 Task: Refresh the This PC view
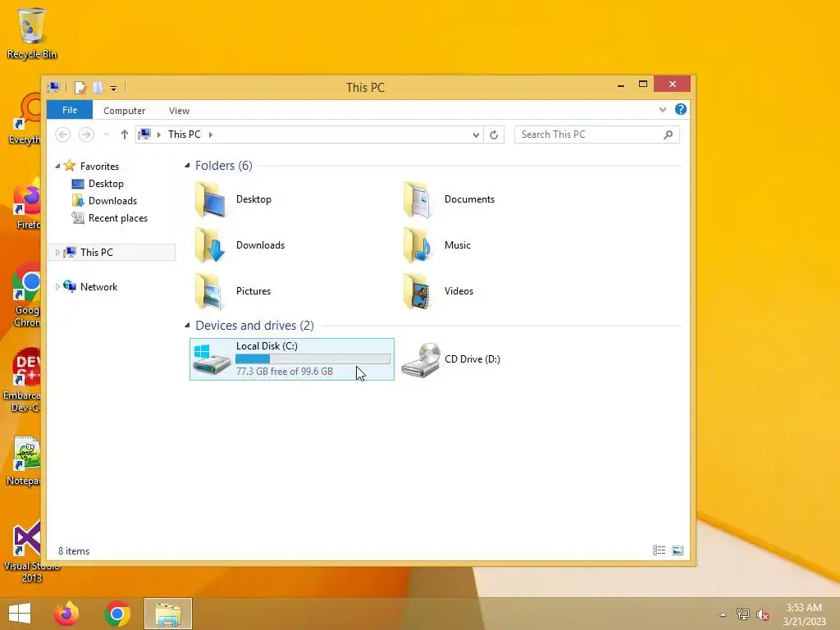click(x=494, y=135)
